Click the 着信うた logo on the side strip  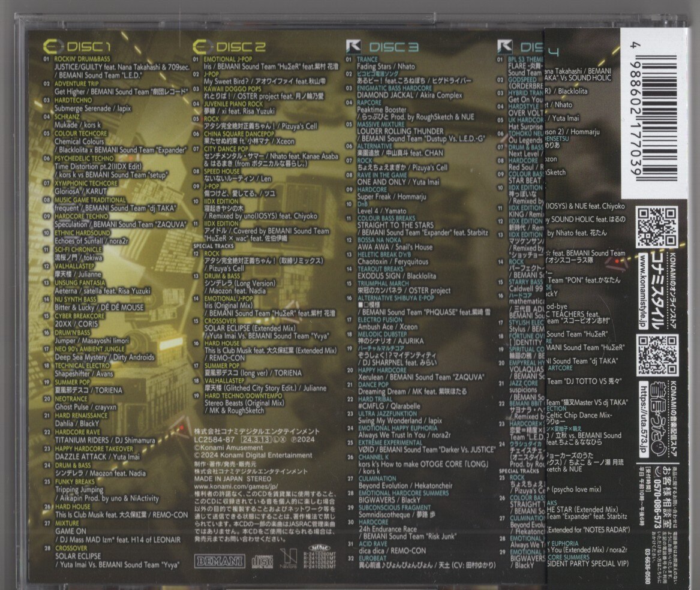click(657, 419)
